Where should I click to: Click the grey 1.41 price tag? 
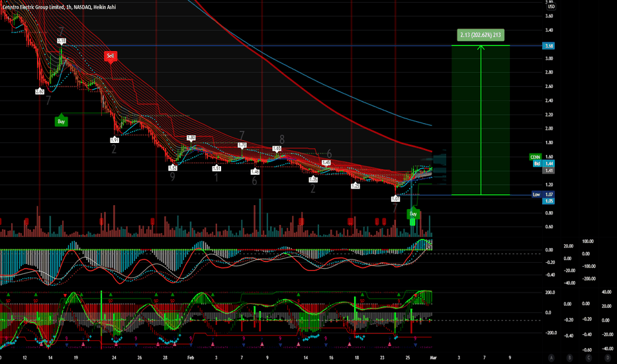[549, 170]
